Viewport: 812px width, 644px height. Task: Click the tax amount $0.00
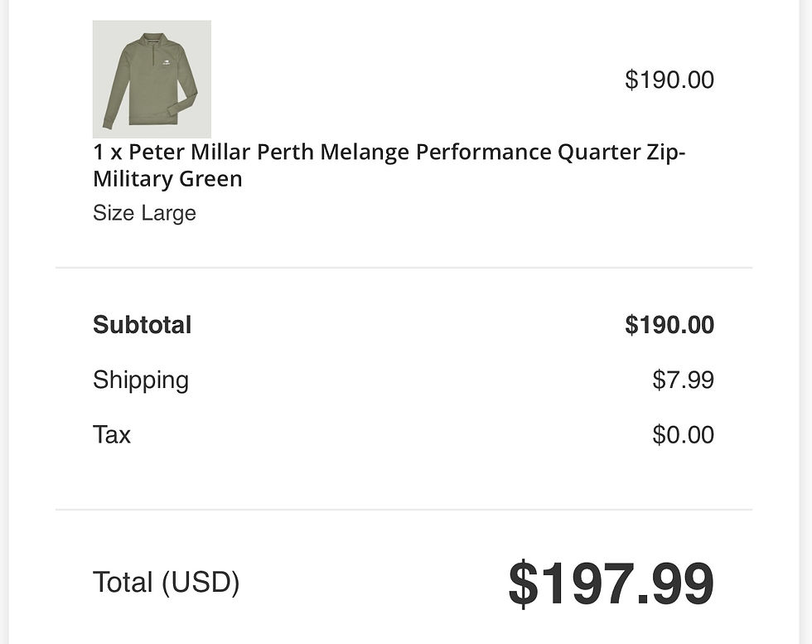tap(683, 434)
